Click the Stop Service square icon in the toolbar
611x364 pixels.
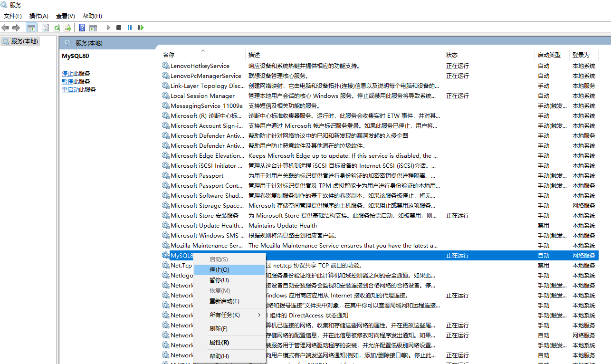click(119, 28)
